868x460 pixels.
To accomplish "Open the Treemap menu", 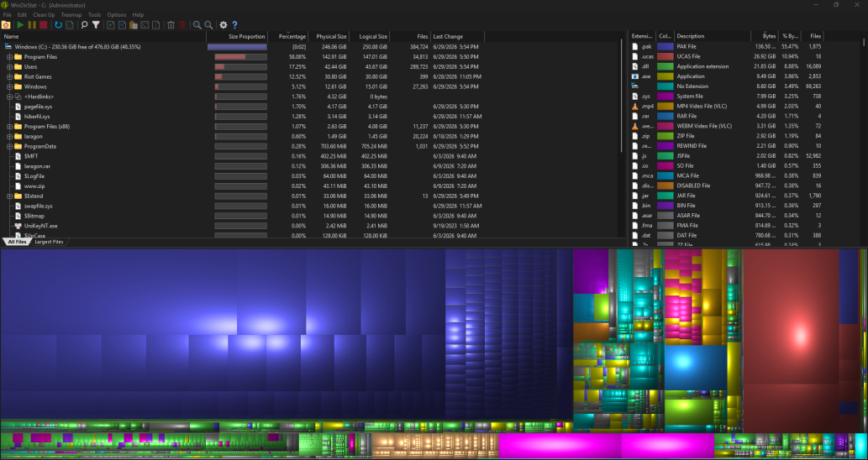I will (x=71, y=15).
